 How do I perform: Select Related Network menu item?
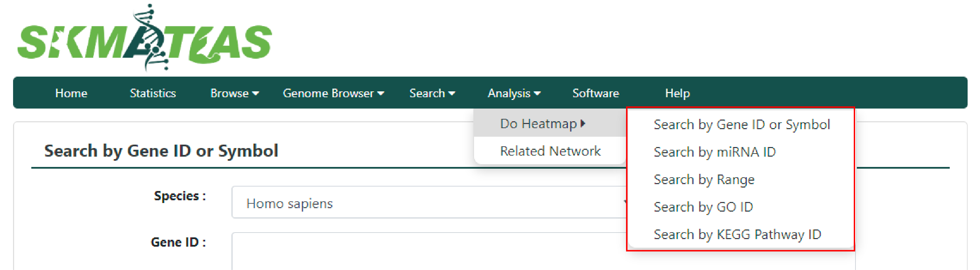tap(550, 151)
